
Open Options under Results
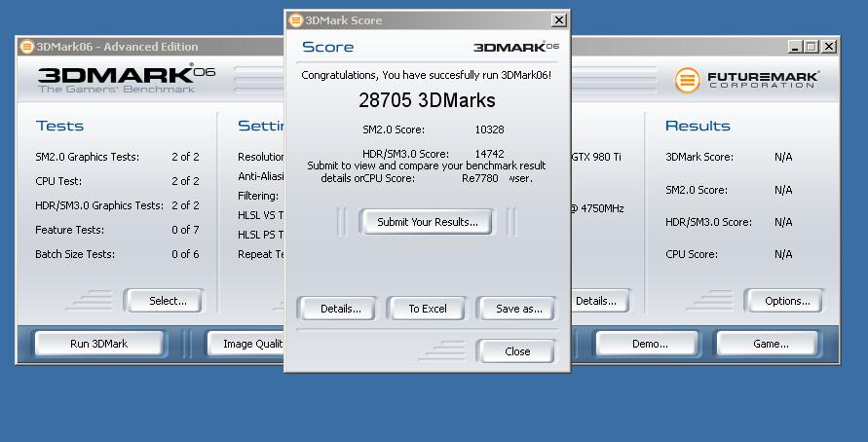(786, 301)
